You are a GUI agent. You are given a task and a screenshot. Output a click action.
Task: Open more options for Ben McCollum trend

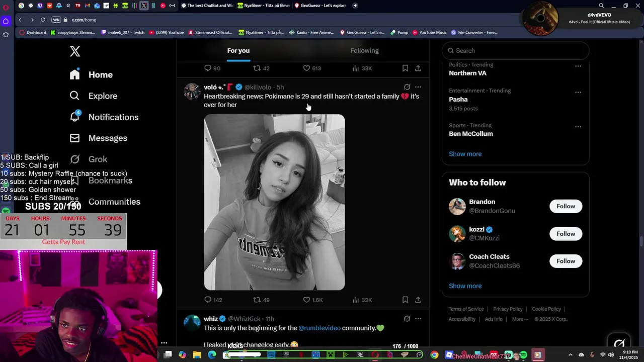click(578, 127)
